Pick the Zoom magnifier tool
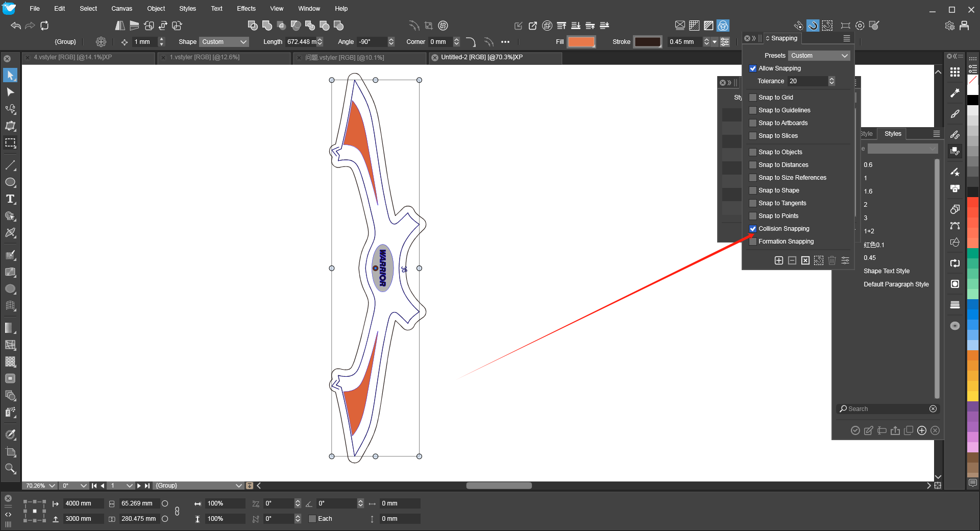The width and height of the screenshot is (980, 531). pos(10,468)
